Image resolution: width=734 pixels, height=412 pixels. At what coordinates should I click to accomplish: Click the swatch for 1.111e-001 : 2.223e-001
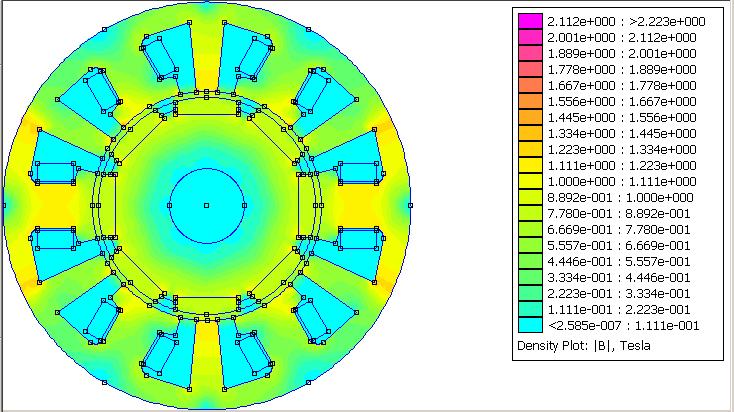531,309
